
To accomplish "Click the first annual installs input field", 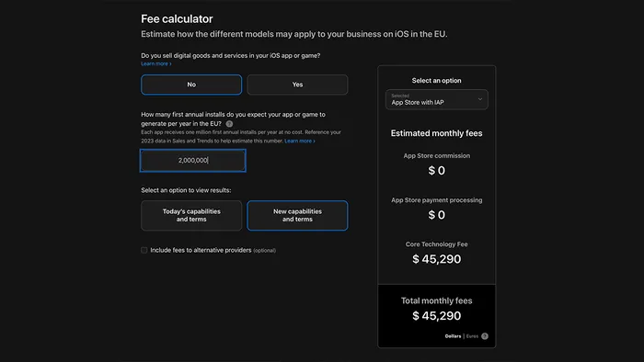I will pyautogui.click(x=193, y=160).
